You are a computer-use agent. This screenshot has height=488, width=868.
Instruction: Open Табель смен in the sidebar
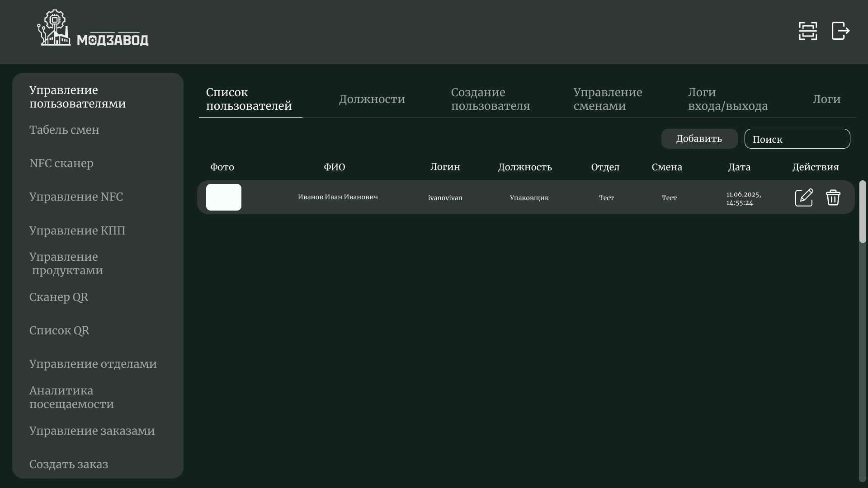pos(64,130)
